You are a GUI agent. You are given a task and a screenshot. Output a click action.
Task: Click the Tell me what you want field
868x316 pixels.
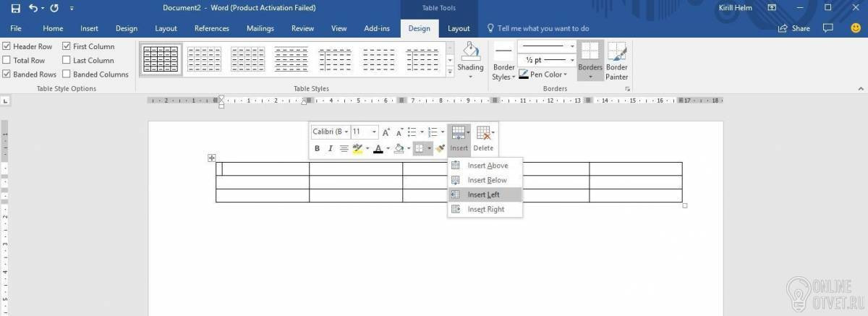[x=538, y=28]
